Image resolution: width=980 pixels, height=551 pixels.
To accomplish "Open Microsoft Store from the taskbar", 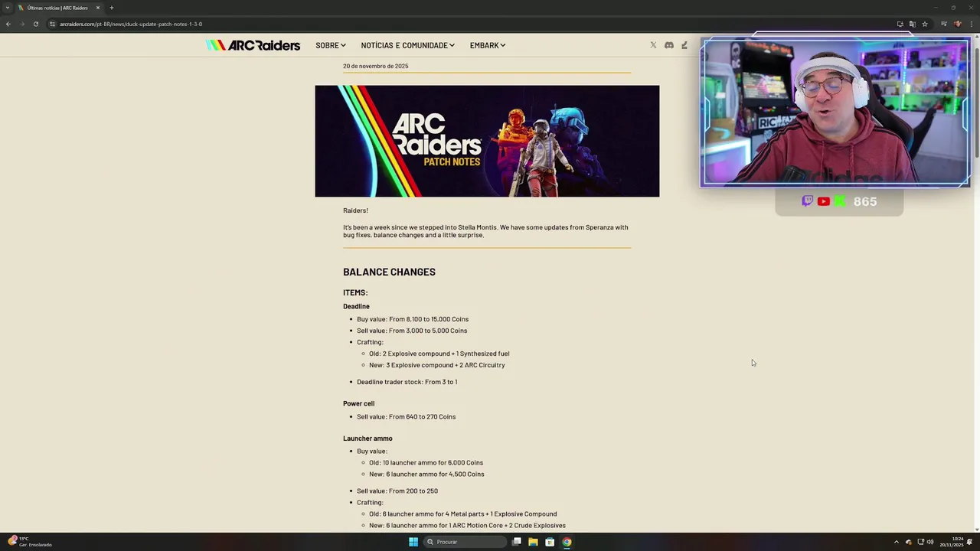I will click(x=550, y=542).
